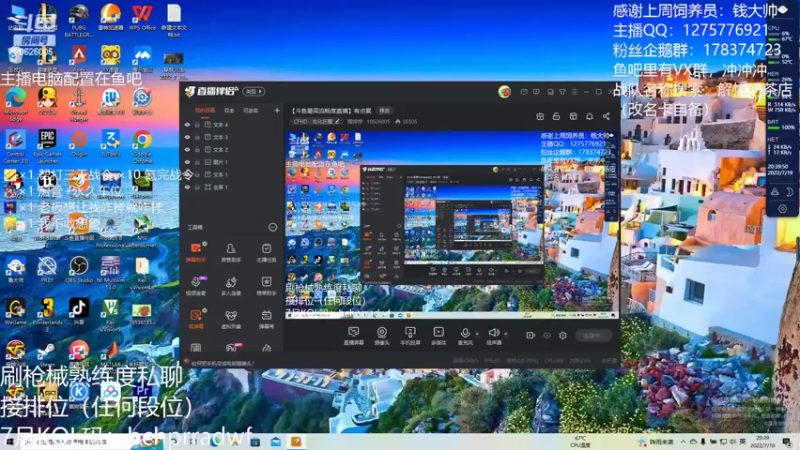This screenshot has height=450, width=800.
Task: Open the gift box icon above preview
Action: coord(540,116)
